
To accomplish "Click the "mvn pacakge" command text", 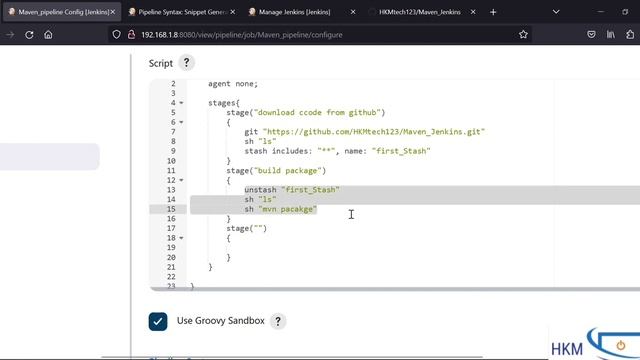I will point(288,209).
